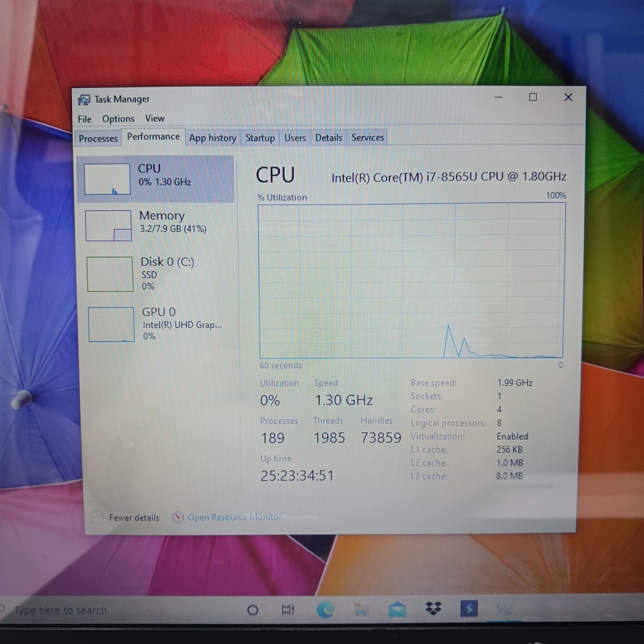
Task: Open the View menu
Action: [x=155, y=118]
